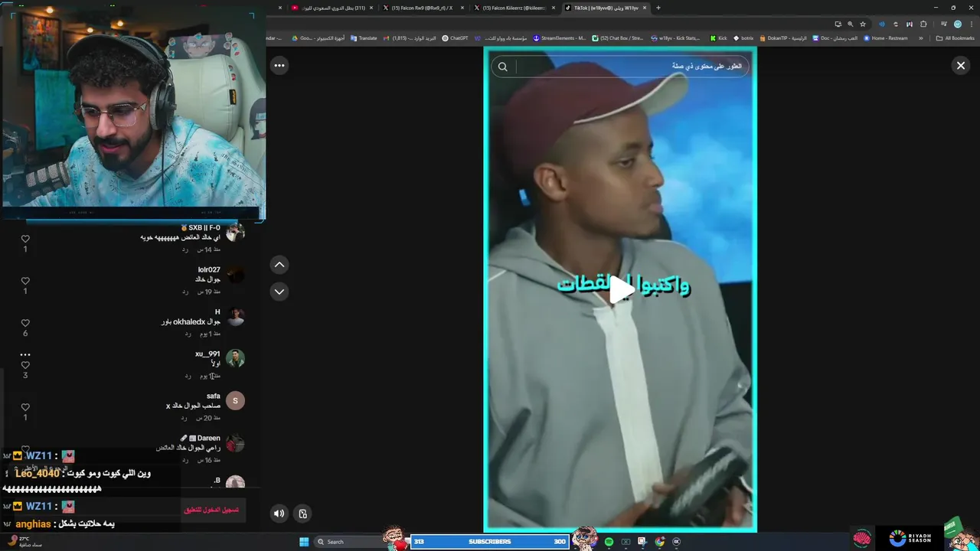Screen dimensions: 980x551
Task: Click username xu__991
Action: 207,354
